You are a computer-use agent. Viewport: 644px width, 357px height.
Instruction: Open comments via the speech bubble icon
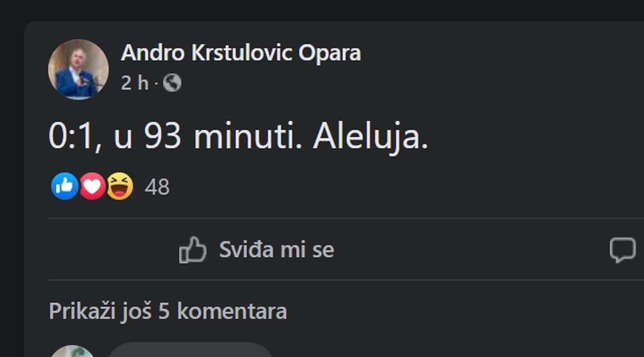click(623, 250)
